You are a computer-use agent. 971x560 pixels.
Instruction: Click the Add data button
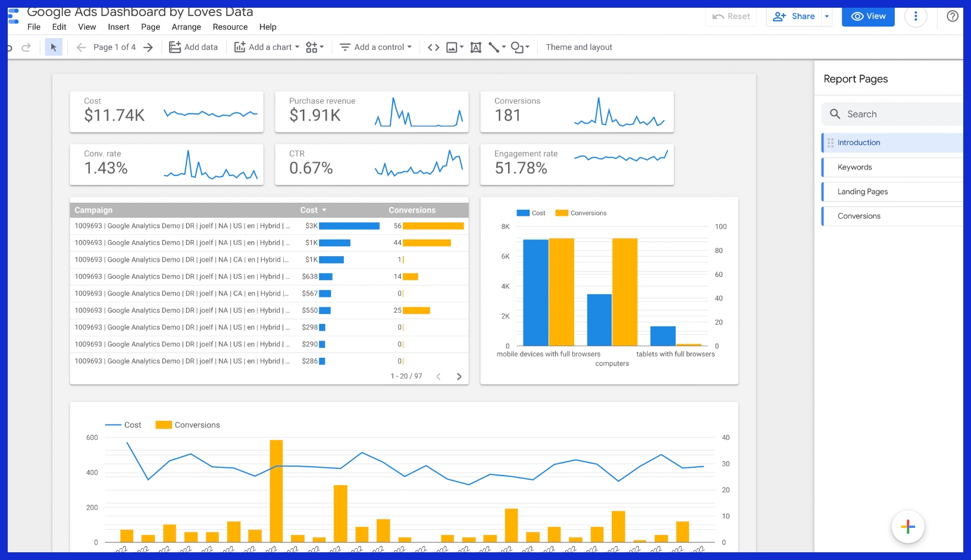(193, 47)
